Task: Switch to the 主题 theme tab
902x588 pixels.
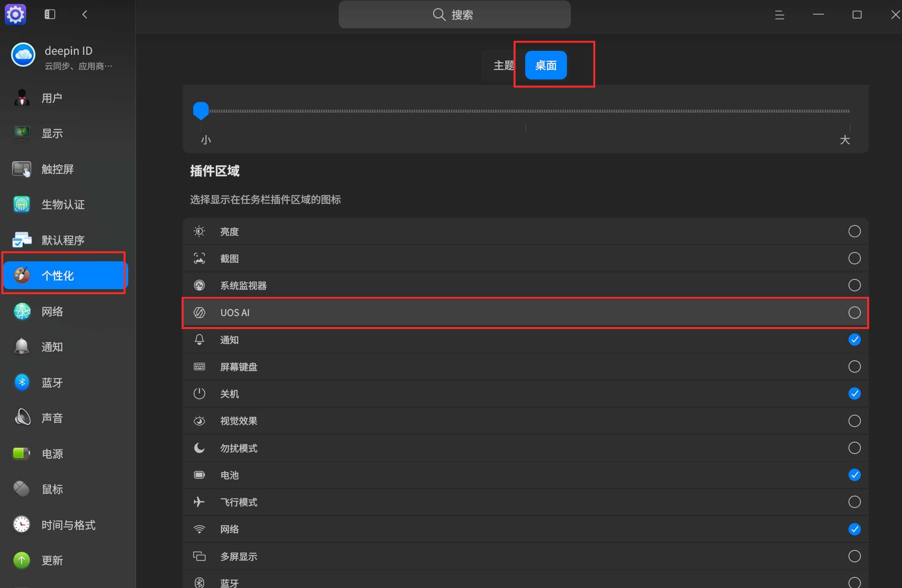Action: (504, 65)
